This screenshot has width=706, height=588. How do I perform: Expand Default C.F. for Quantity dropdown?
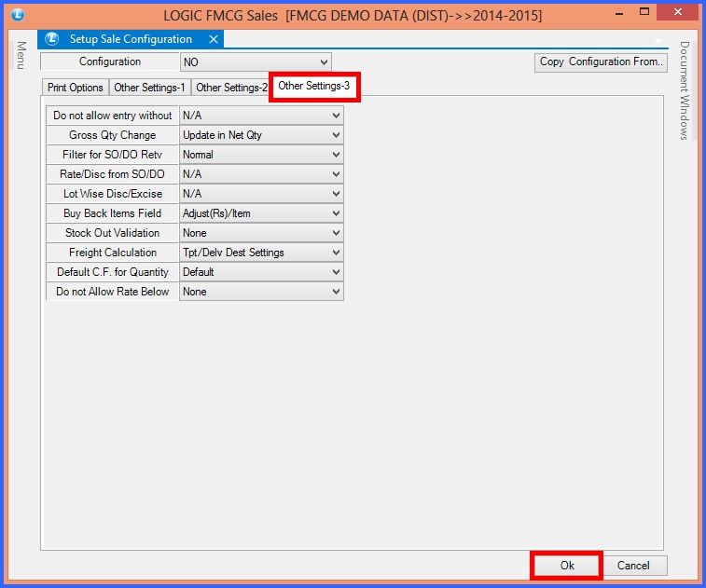click(261, 272)
